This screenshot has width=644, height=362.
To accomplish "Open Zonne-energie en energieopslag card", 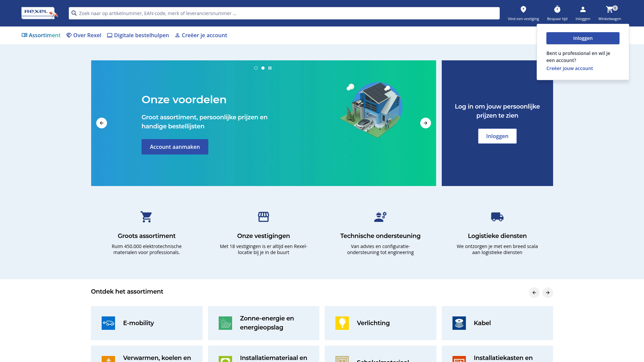I will pyautogui.click(x=264, y=323).
